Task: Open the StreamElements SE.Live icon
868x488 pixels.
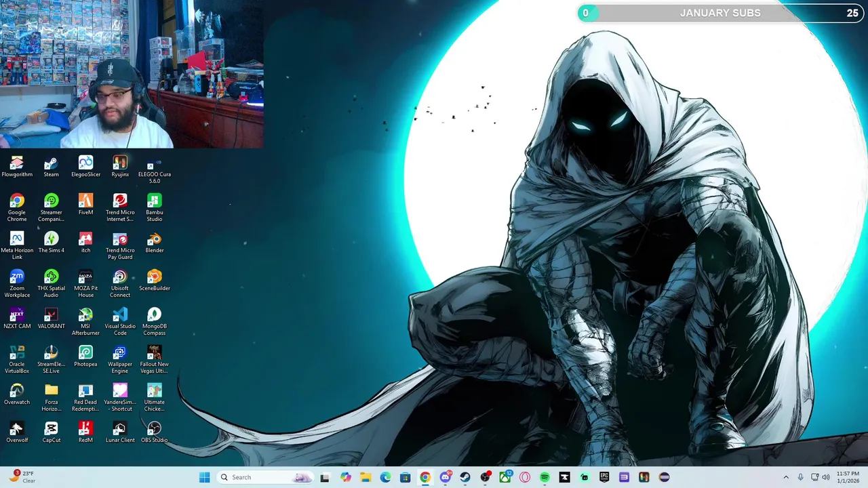Action: tap(52, 360)
